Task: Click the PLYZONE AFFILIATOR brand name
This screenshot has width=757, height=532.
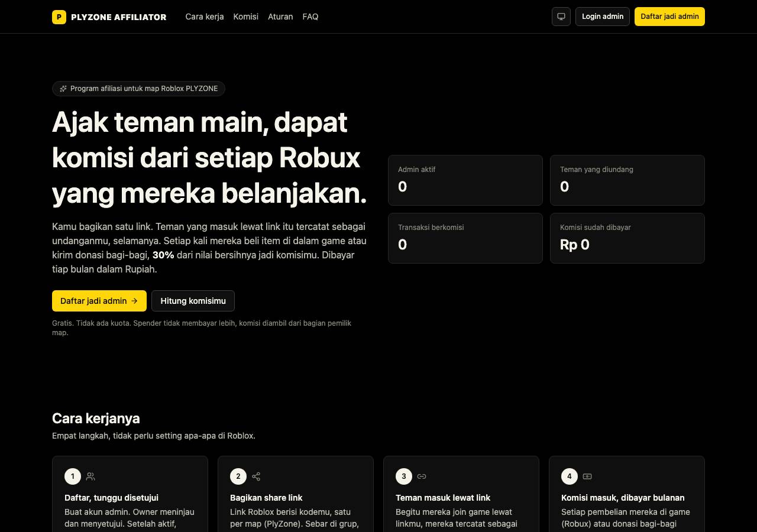Action: click(119, 17)
